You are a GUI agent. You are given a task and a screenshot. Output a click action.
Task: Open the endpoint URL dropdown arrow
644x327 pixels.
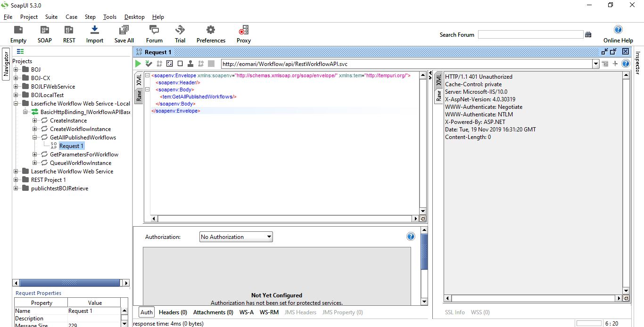[596, 64]
